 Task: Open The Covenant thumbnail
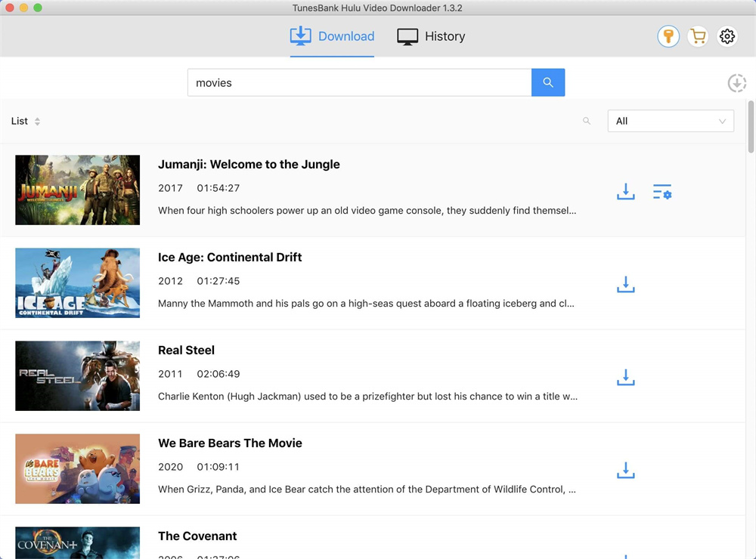click(78, 542)
